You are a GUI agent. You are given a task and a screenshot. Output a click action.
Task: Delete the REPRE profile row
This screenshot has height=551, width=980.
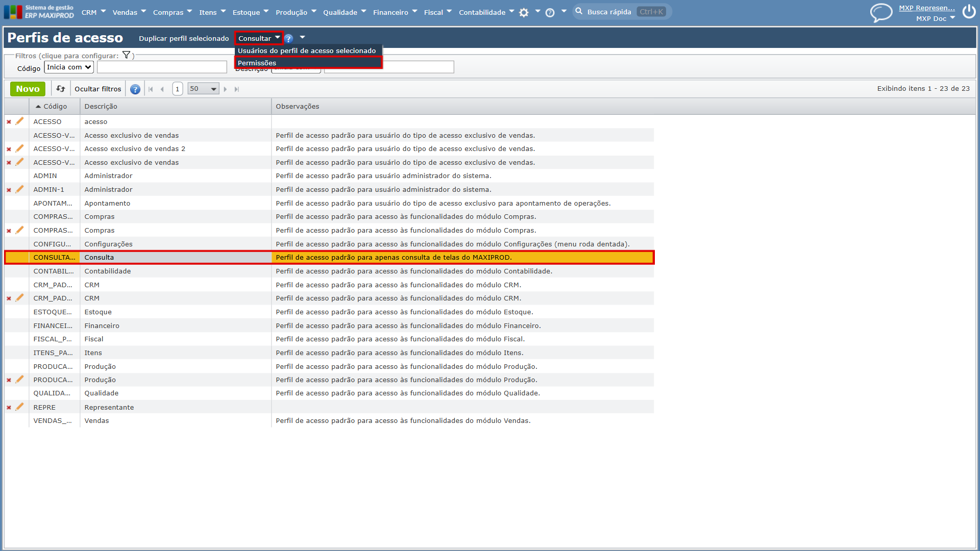point(9,408)
